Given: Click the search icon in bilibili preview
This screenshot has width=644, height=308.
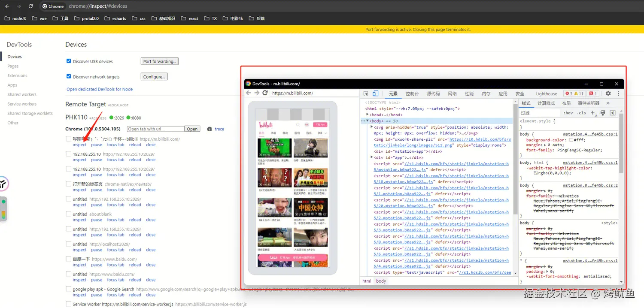Looking at the screenshot, I should pos(298,124).
